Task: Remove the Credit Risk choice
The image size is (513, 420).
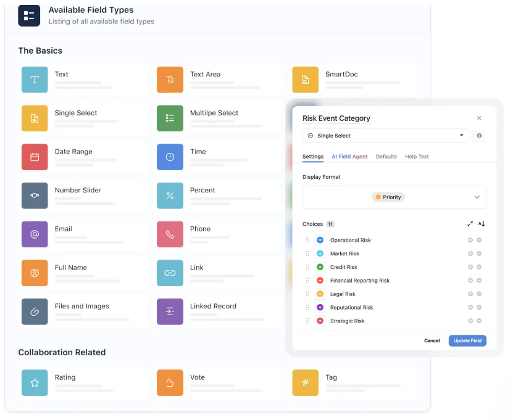Action: point(479,267)
